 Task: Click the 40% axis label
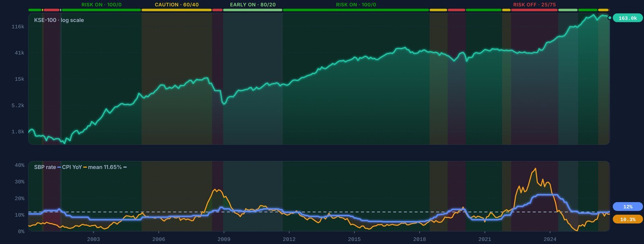click(19, 165)
